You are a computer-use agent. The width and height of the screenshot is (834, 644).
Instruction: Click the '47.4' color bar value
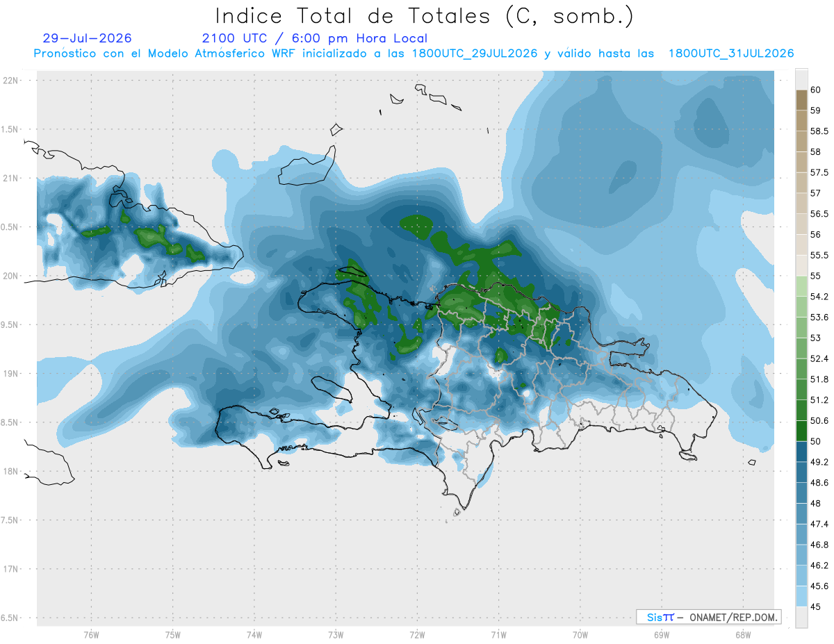tap(819, 525)
